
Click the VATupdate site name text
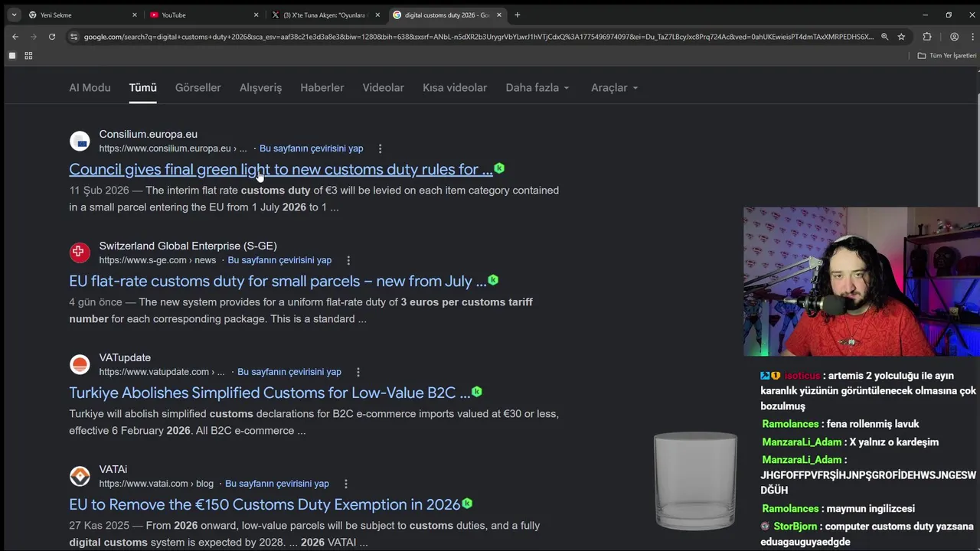coord(125,357)
